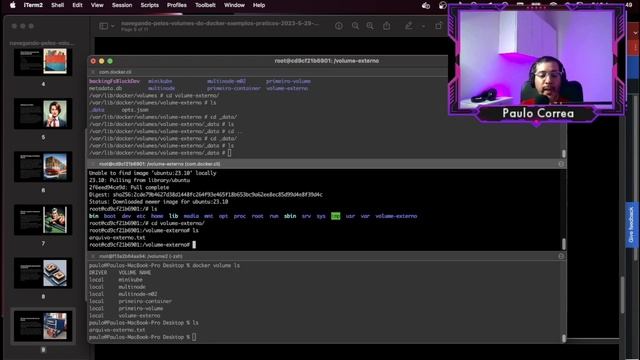Viewport: 640px width, 360px height.
Task: Open the Scripts menu
Action: pos(149,5)
